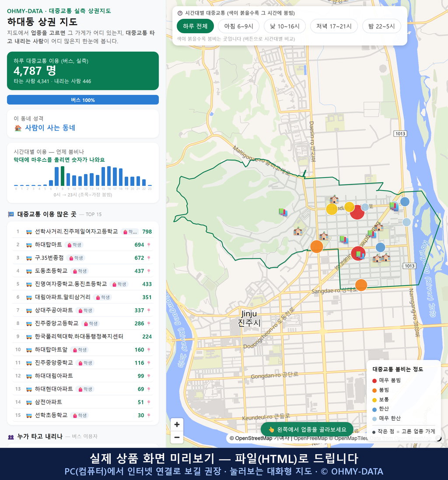448x480 pixels.
Task: Click the red 매우 붐빔 legend dot
Action: click(374, 381)
